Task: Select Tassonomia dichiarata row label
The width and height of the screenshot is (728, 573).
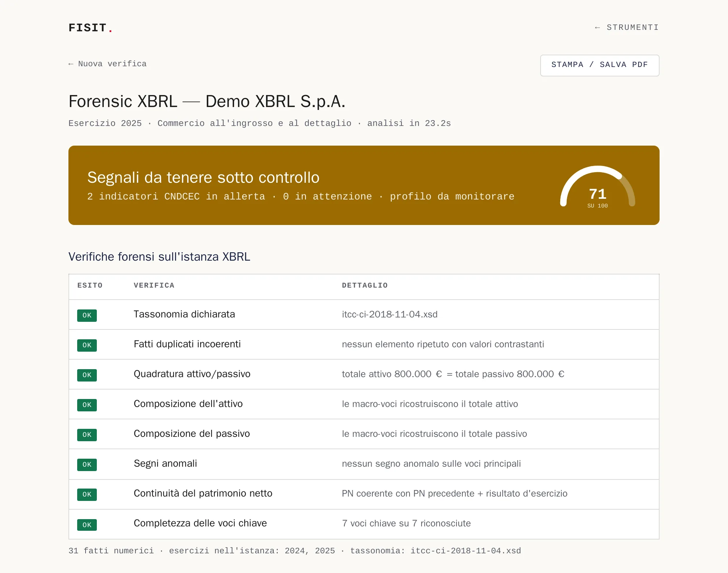Action: tap(184, 314)
